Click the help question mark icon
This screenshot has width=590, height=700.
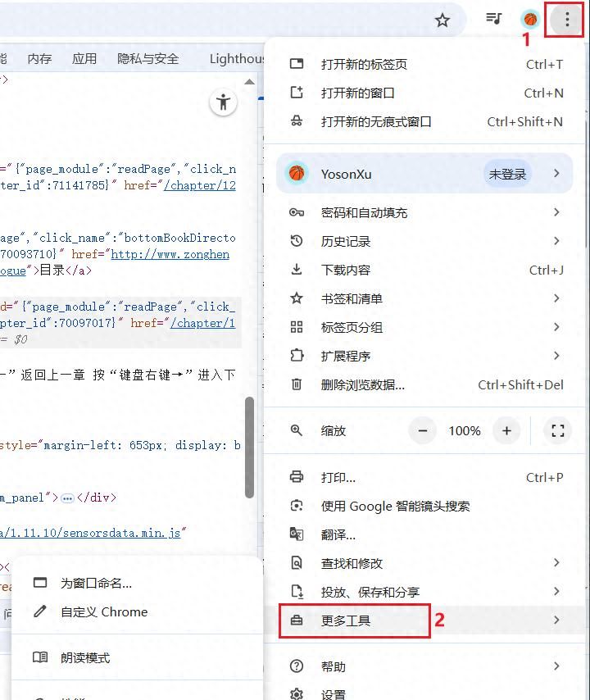[x=297, y=666]
